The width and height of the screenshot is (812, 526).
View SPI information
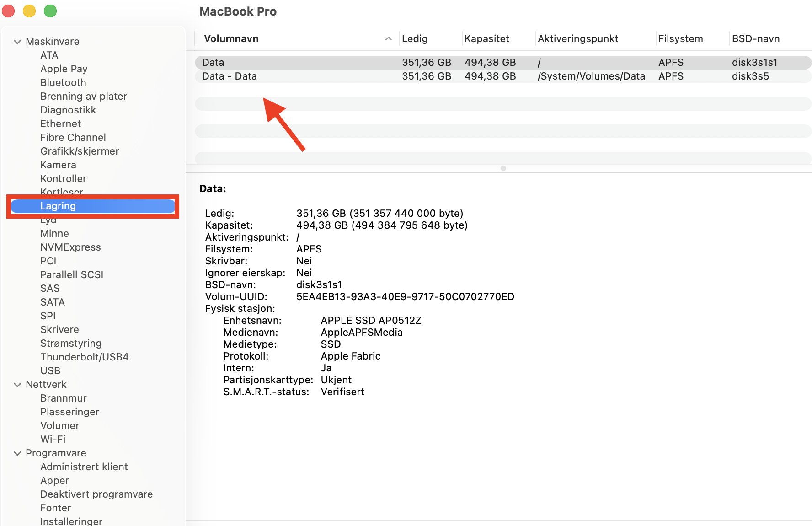click(x=48, y=316)
